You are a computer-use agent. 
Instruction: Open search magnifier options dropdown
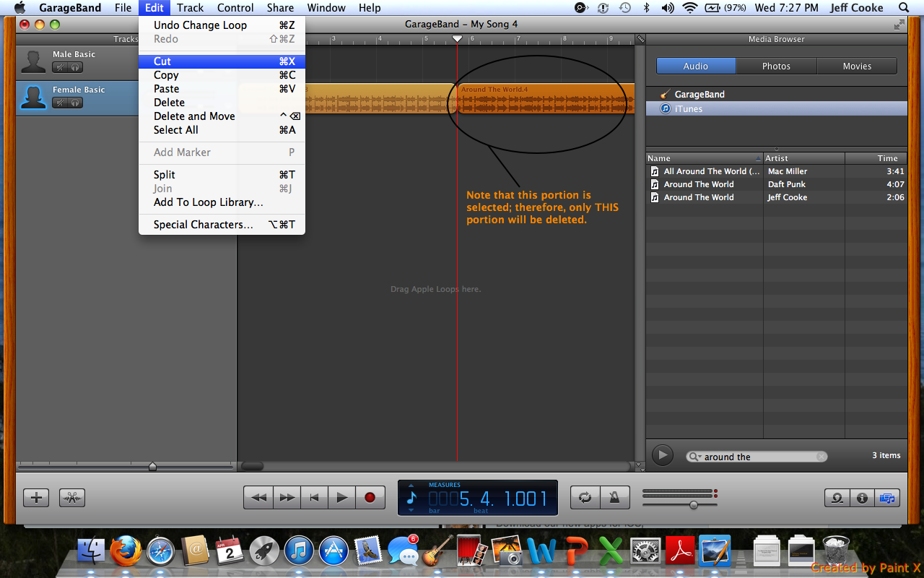(x=694, y=457)
